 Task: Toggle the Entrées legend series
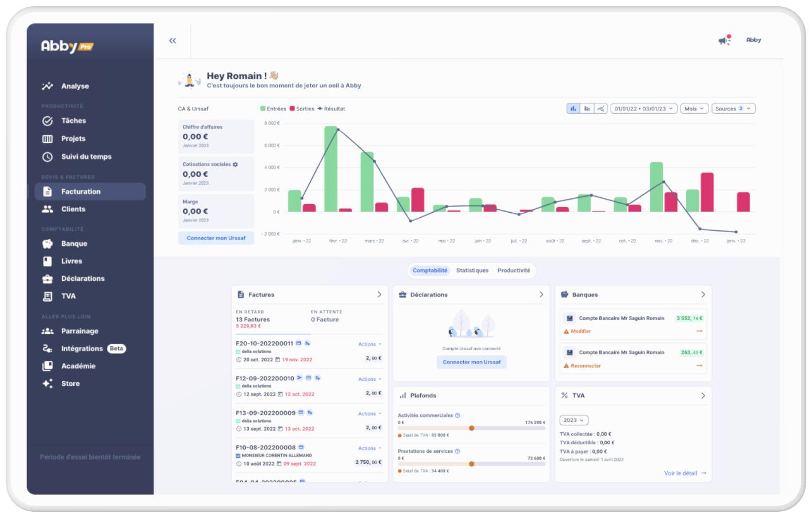[x=273, y=109]
